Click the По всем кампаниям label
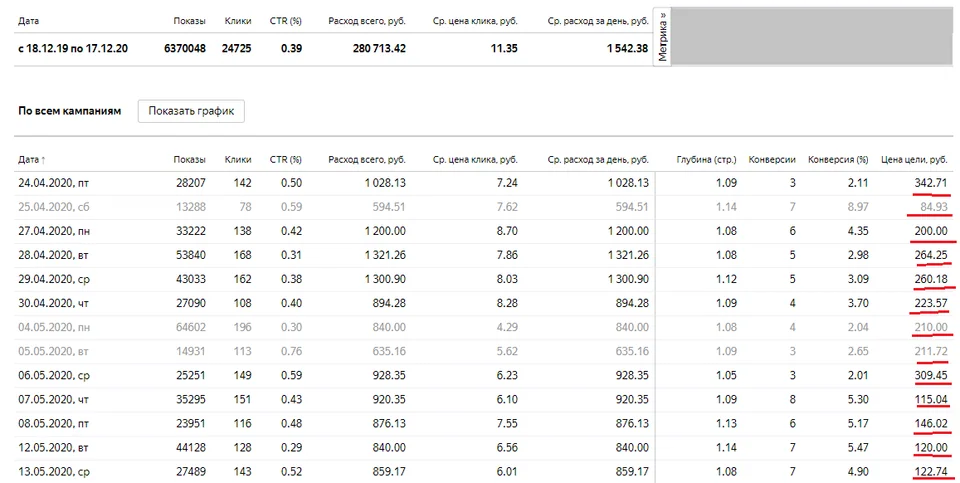 (69, 111)
